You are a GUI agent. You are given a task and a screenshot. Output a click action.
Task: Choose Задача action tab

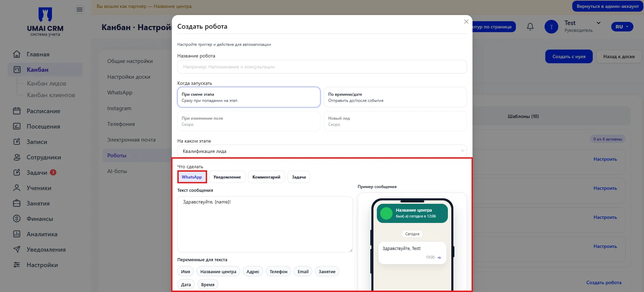pyautogui.click(x=299, y=177)
